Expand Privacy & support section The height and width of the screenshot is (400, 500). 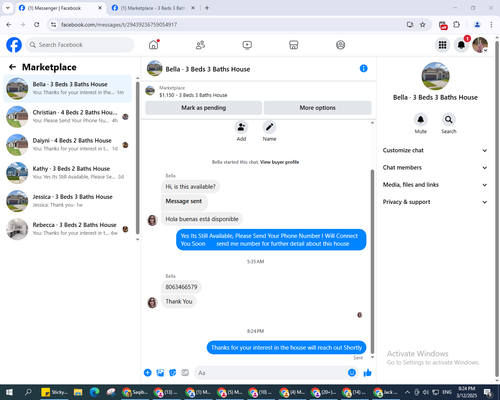[x=435, y=202]
